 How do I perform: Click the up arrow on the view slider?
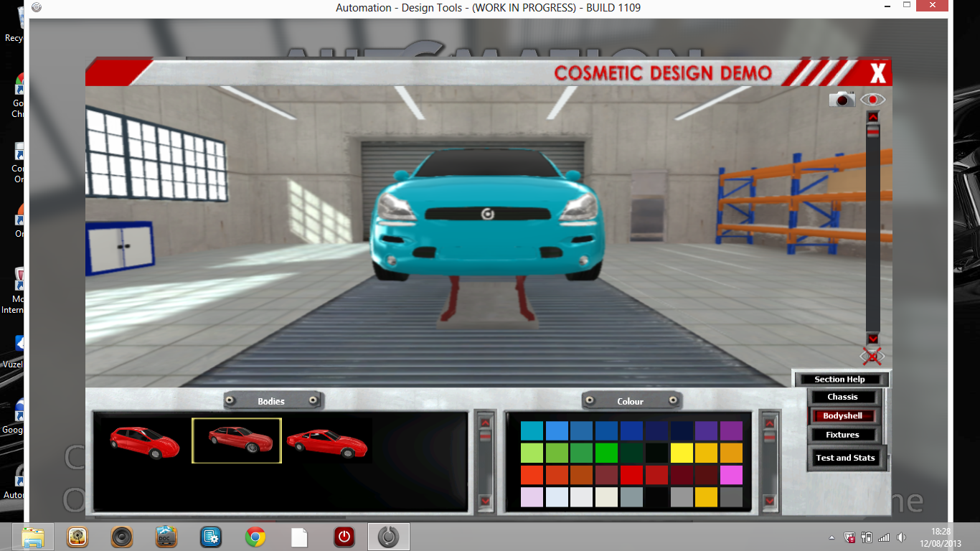(x=872, y=117)
